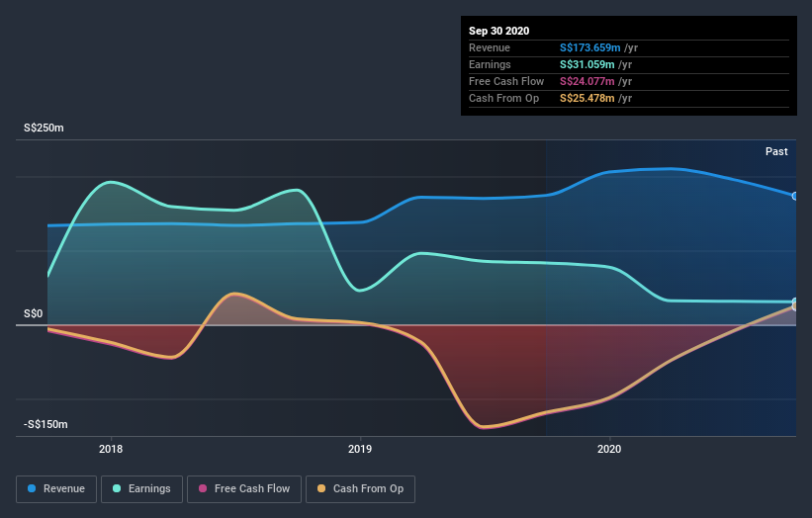812x518 pixels.
Task: Toggle the Revenue legend button
Action: (56, 489)
